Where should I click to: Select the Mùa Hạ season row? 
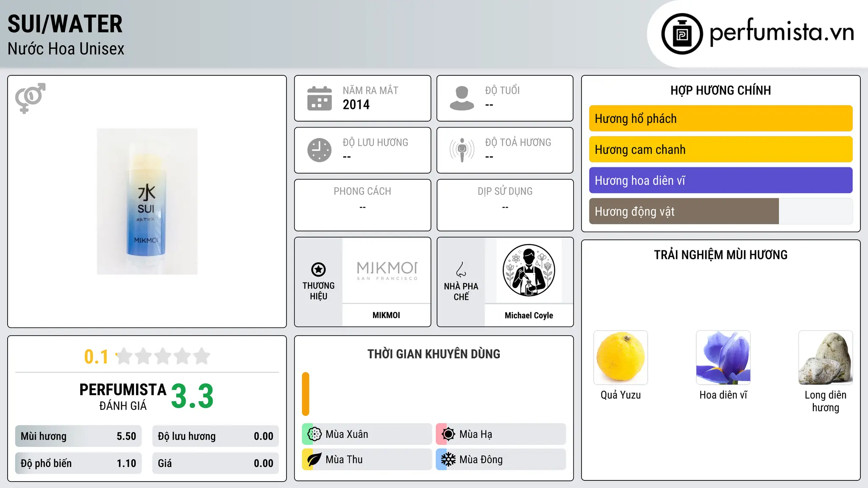point(501,434)
